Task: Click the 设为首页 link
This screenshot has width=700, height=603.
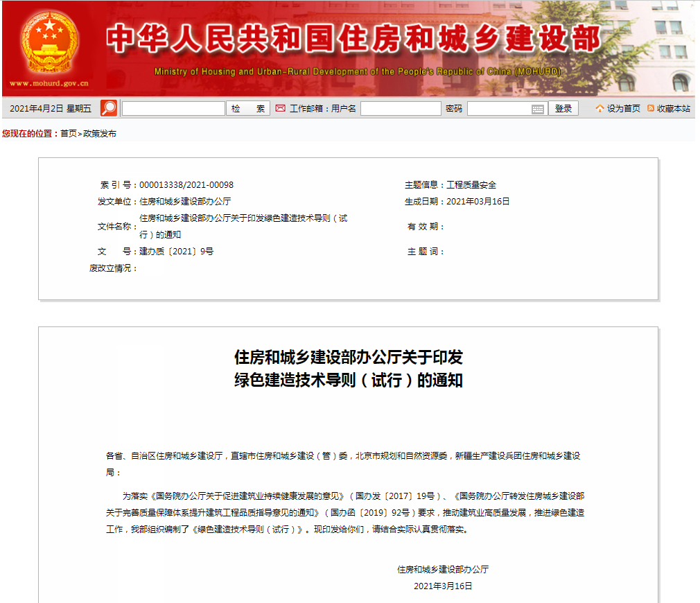Action: pos(623,108)
